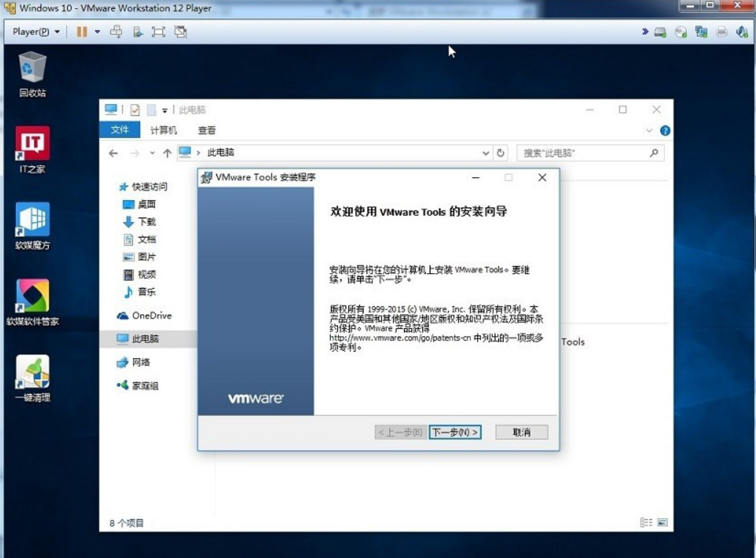The image size is (756, 558).
Task: Send Ctrl+Alt+Del to the virtual machine
Action: (x=116, y=31)
